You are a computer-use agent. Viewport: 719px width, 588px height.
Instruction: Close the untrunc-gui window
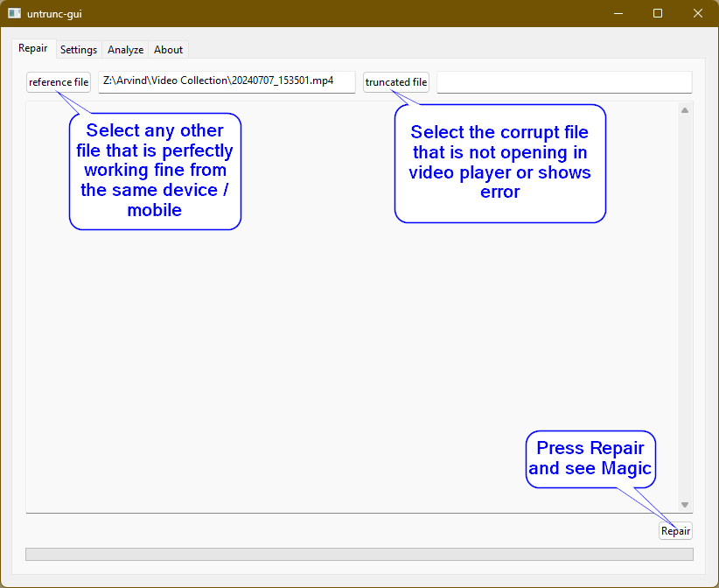(698, 13)
